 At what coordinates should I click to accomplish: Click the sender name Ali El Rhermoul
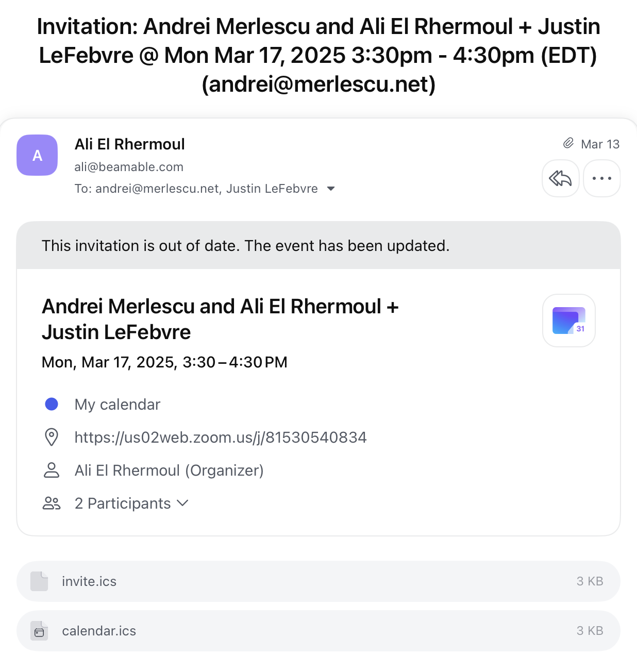(x=129, y=144)
